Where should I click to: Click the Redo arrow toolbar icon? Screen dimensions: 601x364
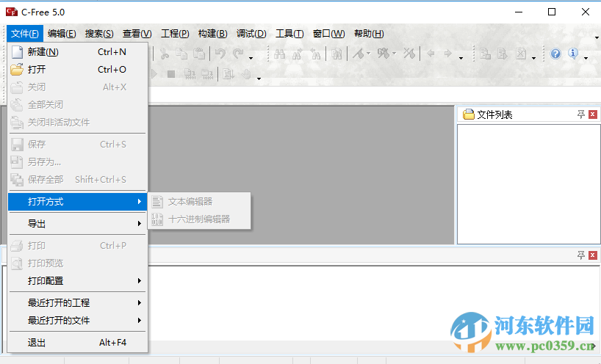point(238,54)
